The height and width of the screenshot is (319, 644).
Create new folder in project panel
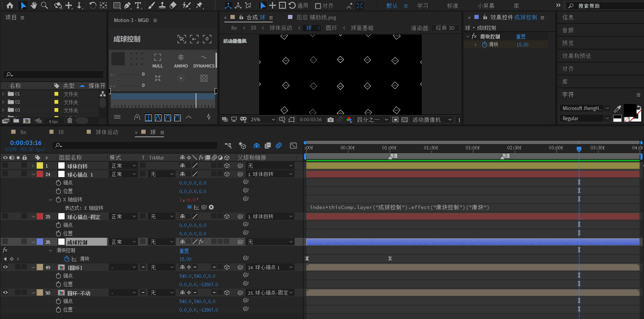click(16, 121)
